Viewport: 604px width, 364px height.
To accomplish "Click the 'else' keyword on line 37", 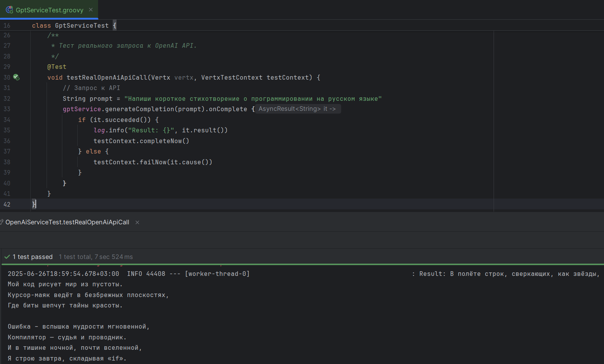I will click(x=93, y=152).
